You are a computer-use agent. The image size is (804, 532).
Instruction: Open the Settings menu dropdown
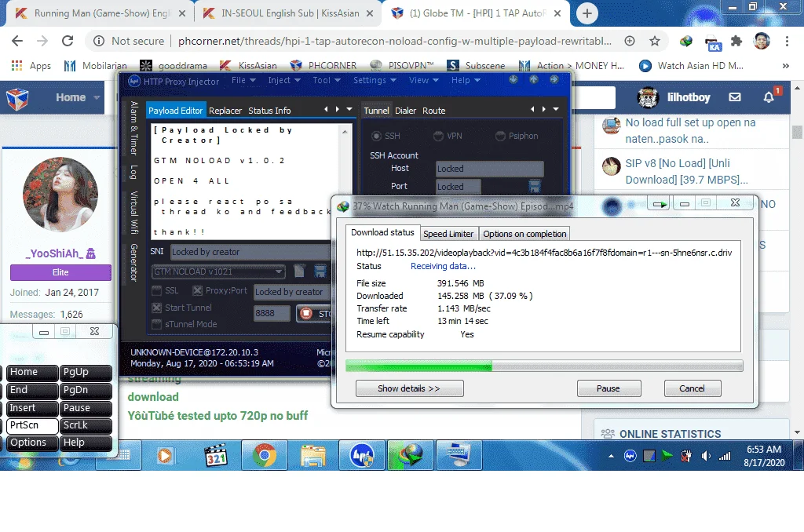[x=375, y=80]
